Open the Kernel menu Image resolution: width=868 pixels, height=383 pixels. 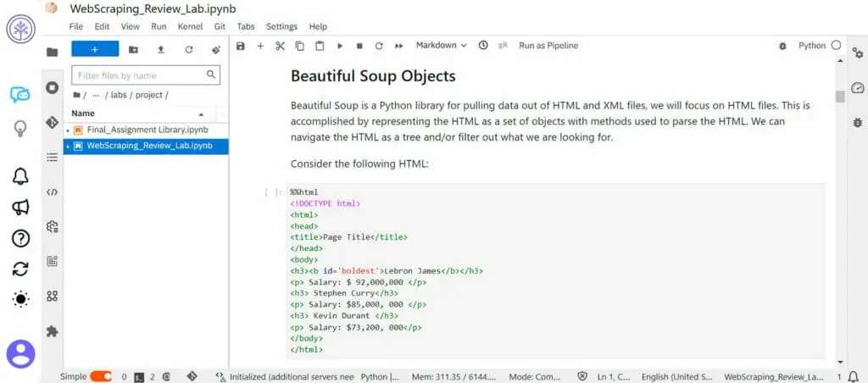(191, 26)
